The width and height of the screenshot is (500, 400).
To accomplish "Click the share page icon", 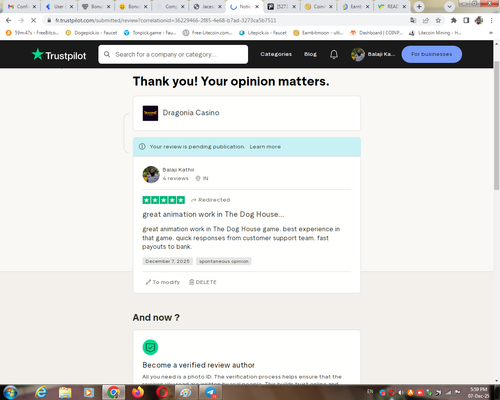I will 426,20.
